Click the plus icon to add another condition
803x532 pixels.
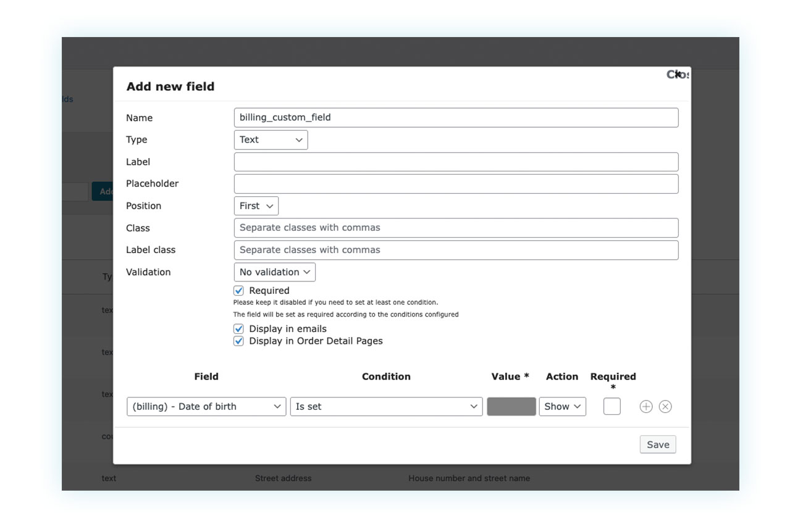coord(646,406)
